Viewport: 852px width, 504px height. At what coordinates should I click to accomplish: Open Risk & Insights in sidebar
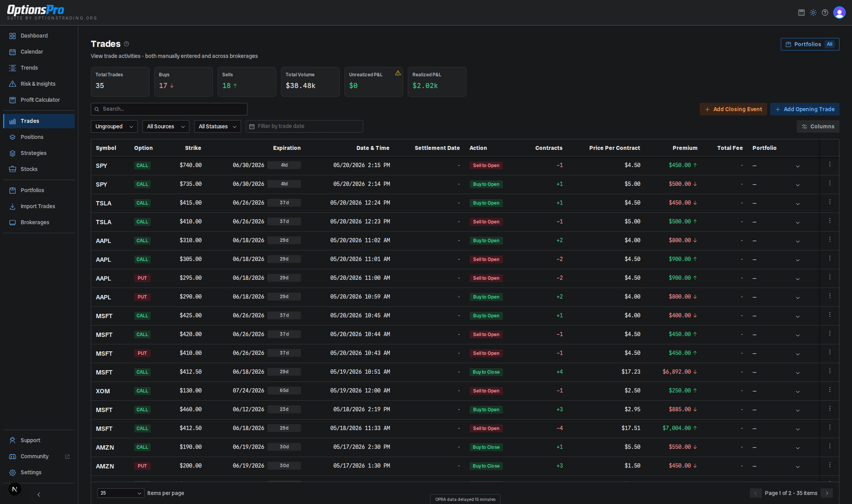pyautogui.click(x=39, y=84)
